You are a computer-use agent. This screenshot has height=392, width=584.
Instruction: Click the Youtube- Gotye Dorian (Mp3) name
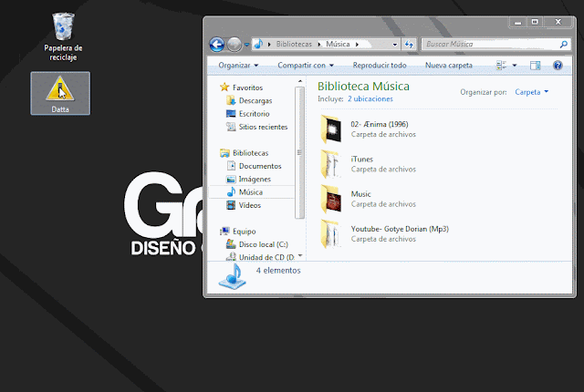point(400,229)
